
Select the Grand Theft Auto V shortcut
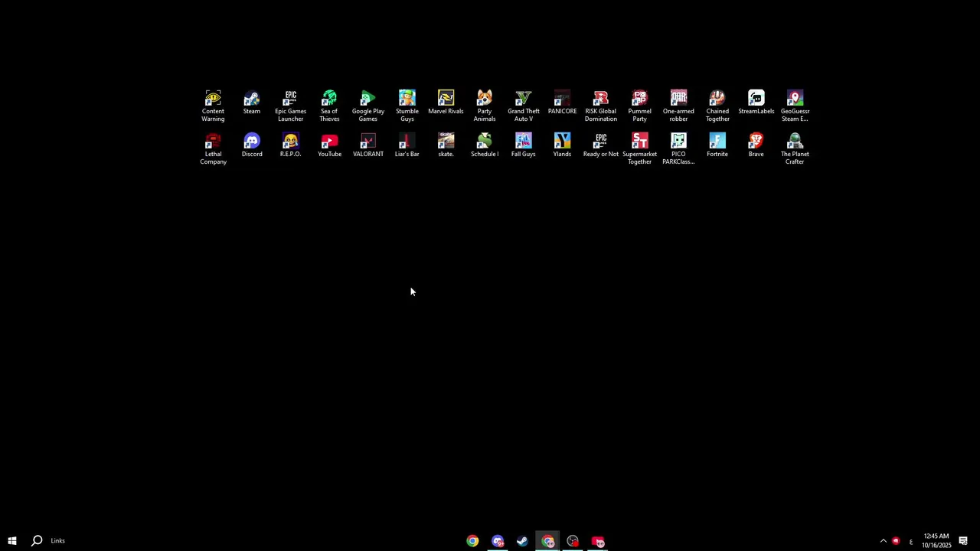[x=524, y=106]
